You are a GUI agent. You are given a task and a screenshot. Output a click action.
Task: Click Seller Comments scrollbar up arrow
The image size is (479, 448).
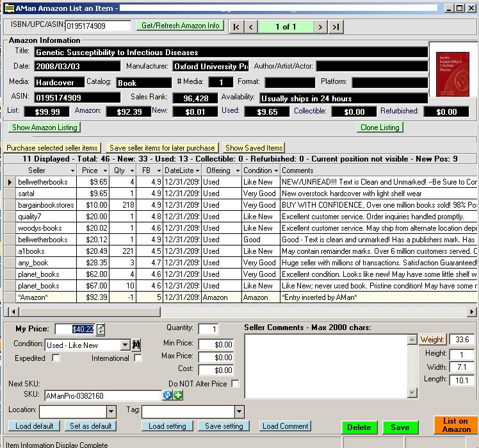tap(412, 340)
